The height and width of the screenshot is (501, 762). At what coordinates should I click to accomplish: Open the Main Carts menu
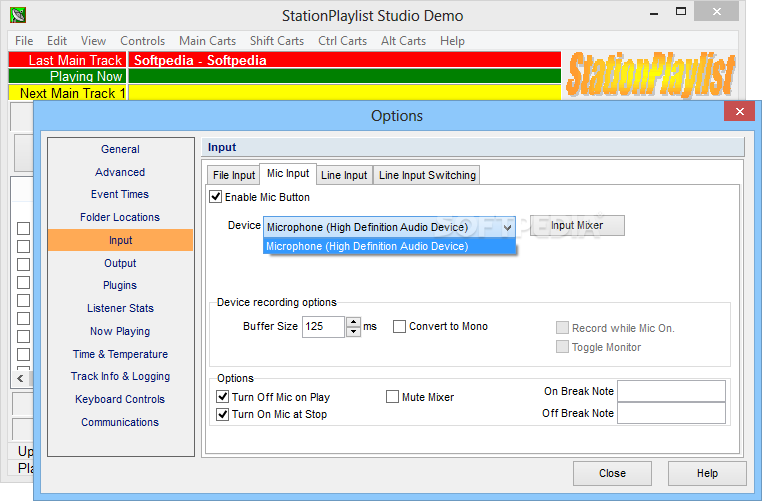coord(208,41)
